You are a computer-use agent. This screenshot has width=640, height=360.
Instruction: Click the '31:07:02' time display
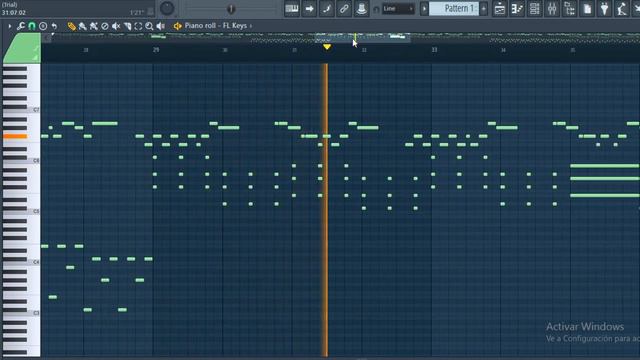pos(13,13)
